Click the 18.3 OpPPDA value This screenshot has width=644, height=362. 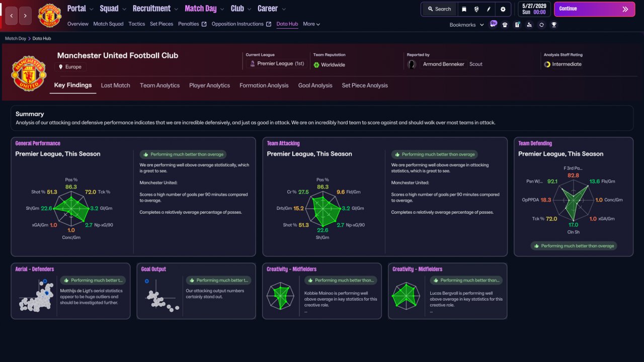click(546, 200)
